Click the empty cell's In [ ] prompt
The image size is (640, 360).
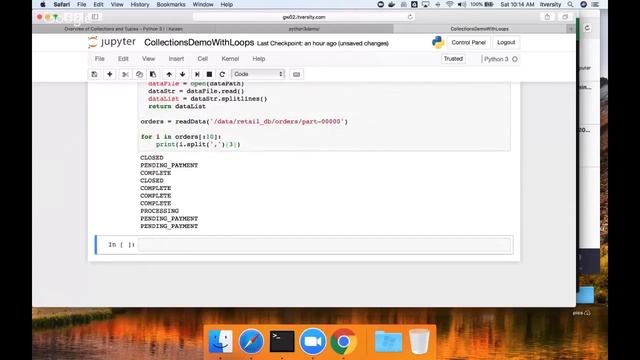point(121,244)
